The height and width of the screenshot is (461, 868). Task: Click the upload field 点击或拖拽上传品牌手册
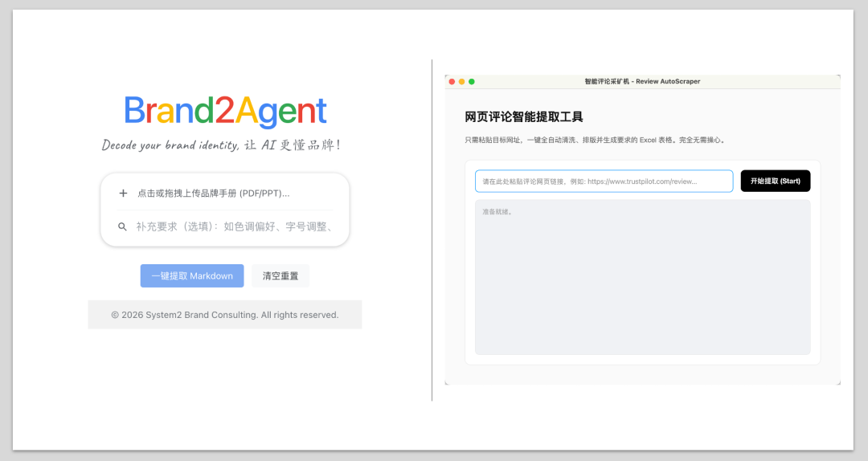[x=225, y=193]
